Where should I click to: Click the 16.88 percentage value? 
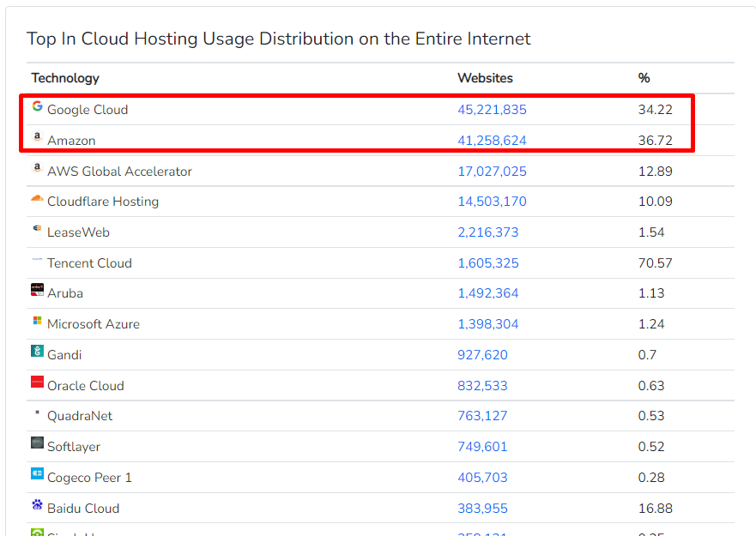[x=656, y=508]
